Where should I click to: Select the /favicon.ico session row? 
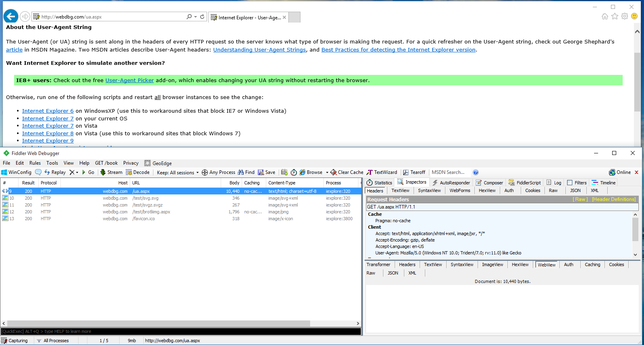point(181,219)
